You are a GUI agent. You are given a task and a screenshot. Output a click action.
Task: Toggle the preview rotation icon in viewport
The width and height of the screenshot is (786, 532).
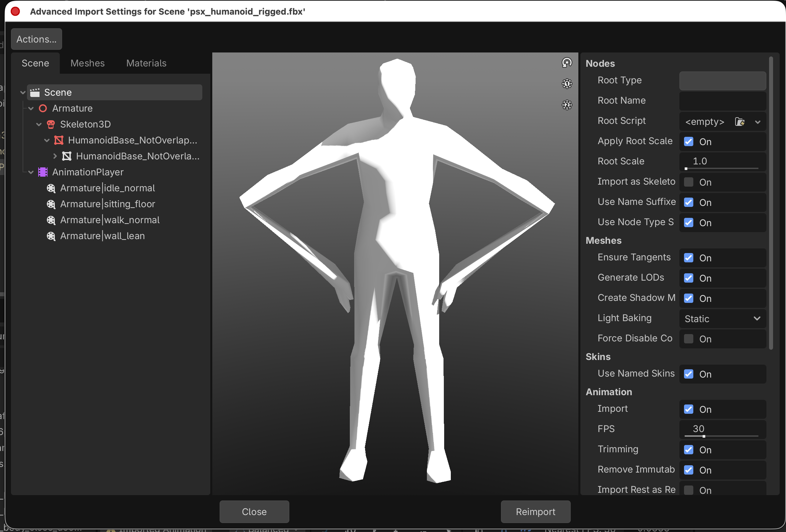tap(567, 62)
